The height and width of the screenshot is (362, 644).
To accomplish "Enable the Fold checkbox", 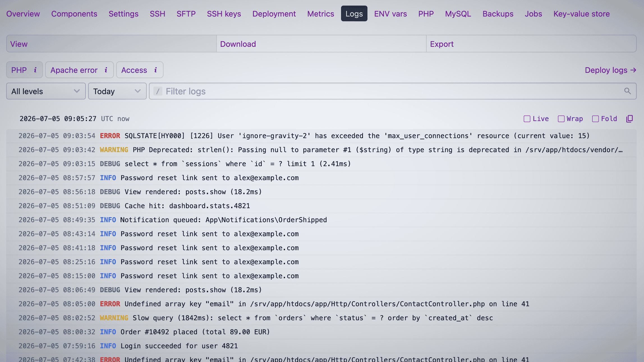I will [595, 119].
